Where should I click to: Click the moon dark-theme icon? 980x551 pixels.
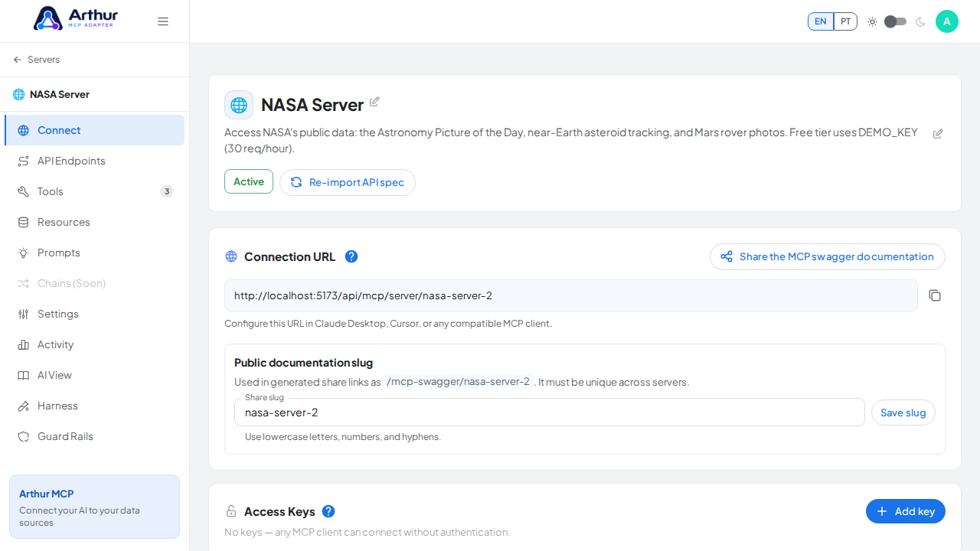point(920,21)
